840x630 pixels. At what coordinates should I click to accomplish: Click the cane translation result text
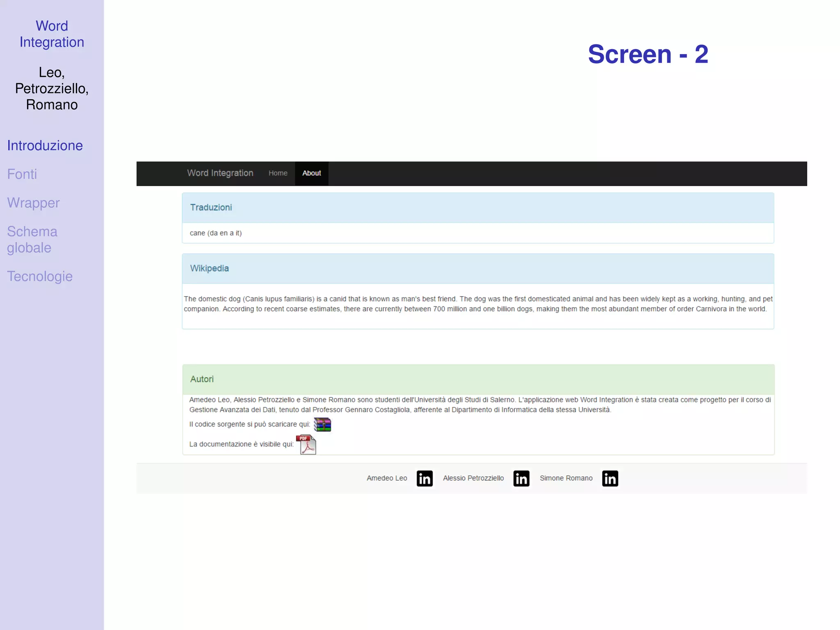click(x=216, y=233)
